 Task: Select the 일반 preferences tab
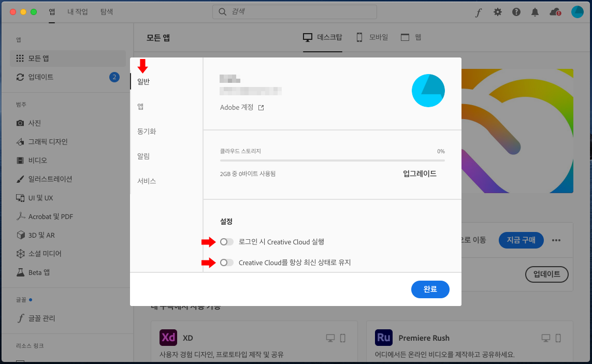(143, 82)
